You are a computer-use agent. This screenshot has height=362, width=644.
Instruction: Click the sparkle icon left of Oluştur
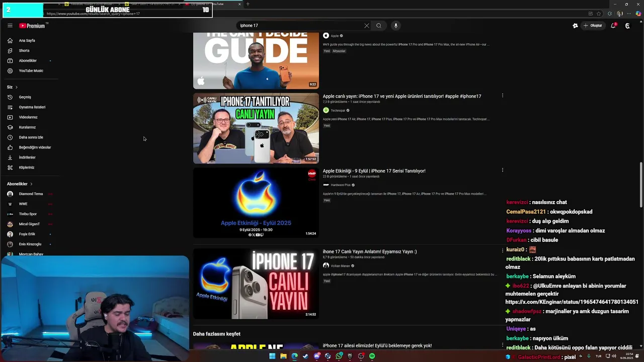[x=575, y=26]
